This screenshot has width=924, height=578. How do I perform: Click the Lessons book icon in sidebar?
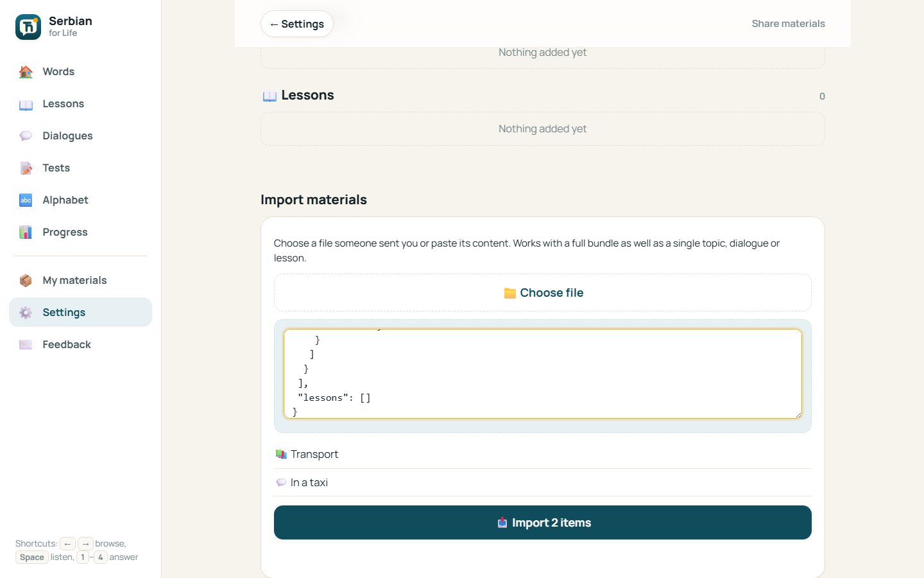coord(26,104)
